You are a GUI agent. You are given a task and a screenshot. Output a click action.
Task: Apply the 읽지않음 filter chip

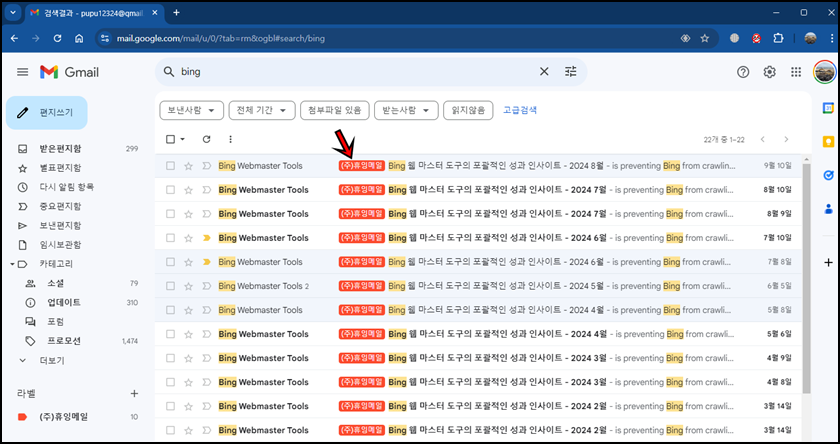click(468, 110)
